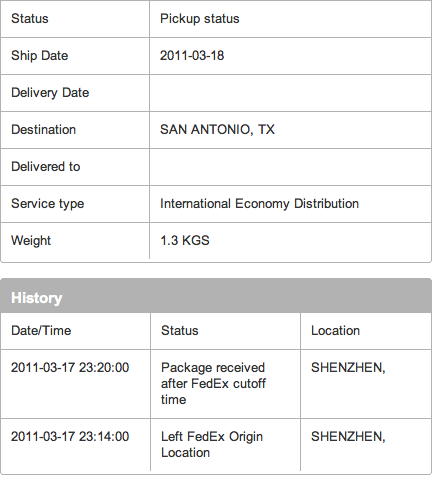Click the Weight label
Image resolution: width=433 pixels, height=477 pixels.
(x=31, y=241)
